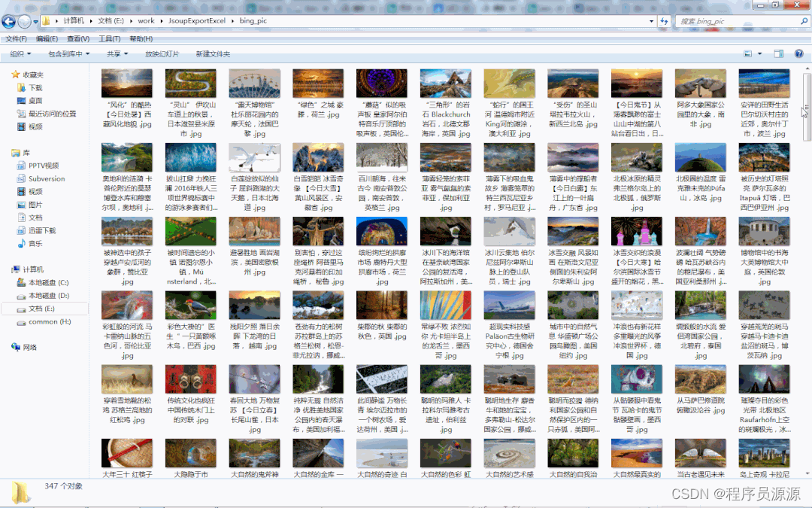
Task: Open common (H:) drive
Action: 44,321
